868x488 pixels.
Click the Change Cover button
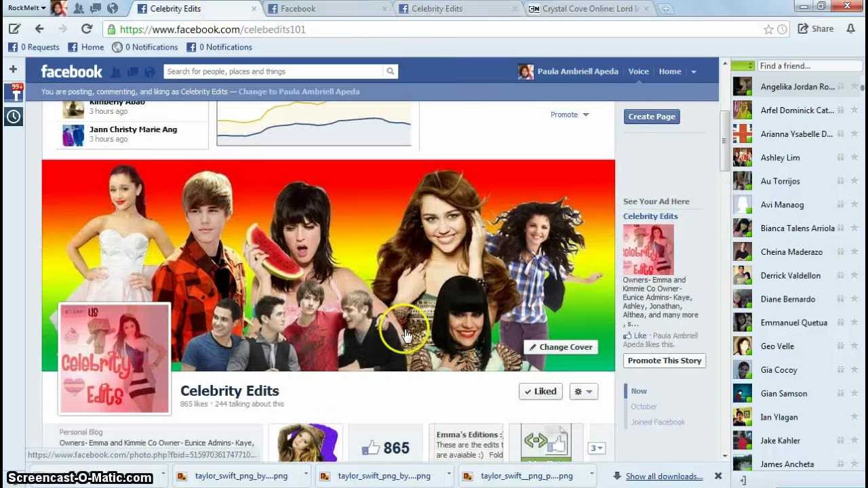click(561, 347)
